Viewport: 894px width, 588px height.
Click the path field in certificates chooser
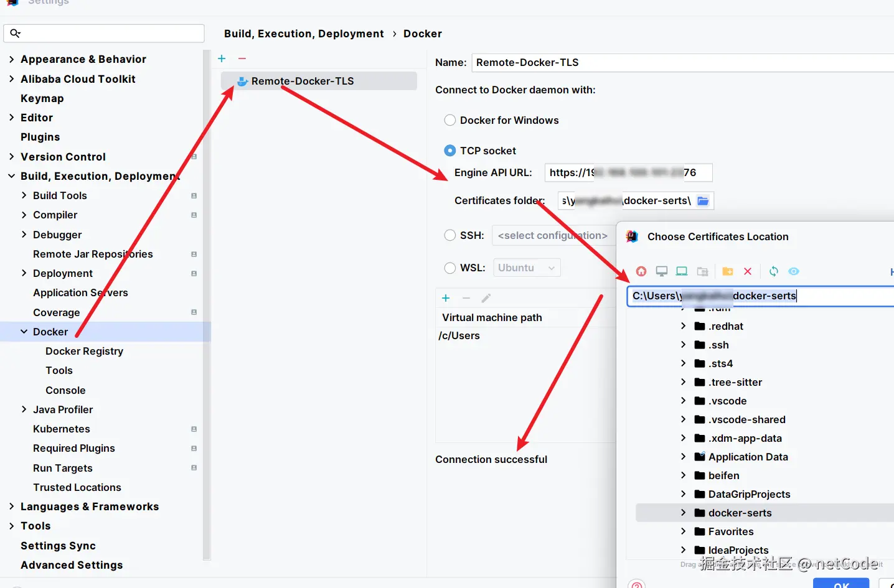click(x=760, y=296)
